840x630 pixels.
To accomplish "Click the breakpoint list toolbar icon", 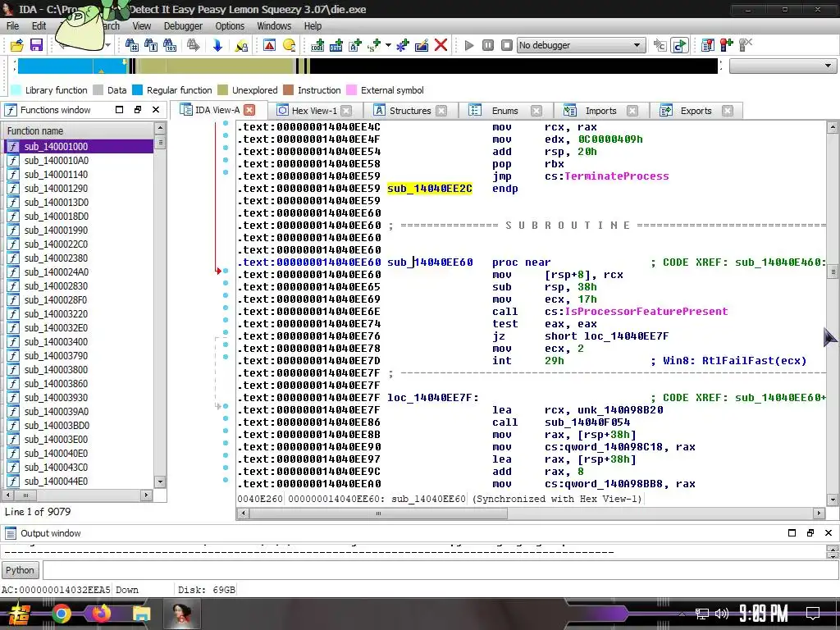I will (708, 46).
